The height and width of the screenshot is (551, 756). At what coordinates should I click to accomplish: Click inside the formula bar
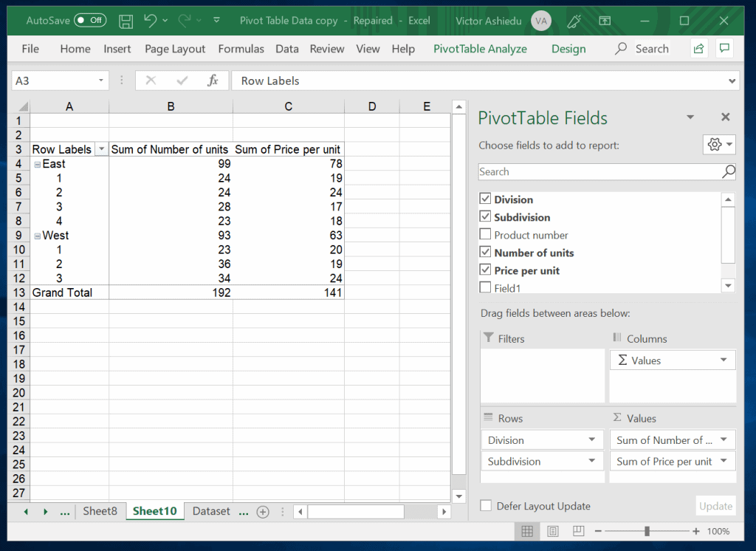point(369,80)
